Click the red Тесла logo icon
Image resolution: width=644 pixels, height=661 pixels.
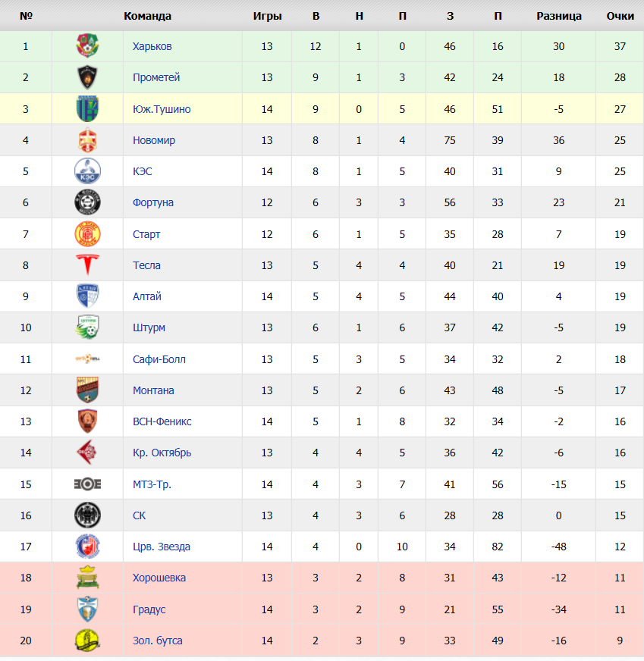coord(87,265)
